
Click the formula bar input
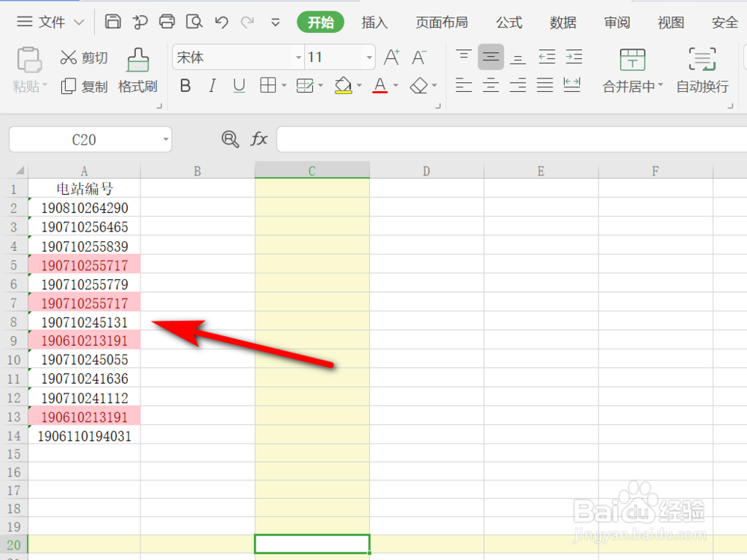pos(512,140)
